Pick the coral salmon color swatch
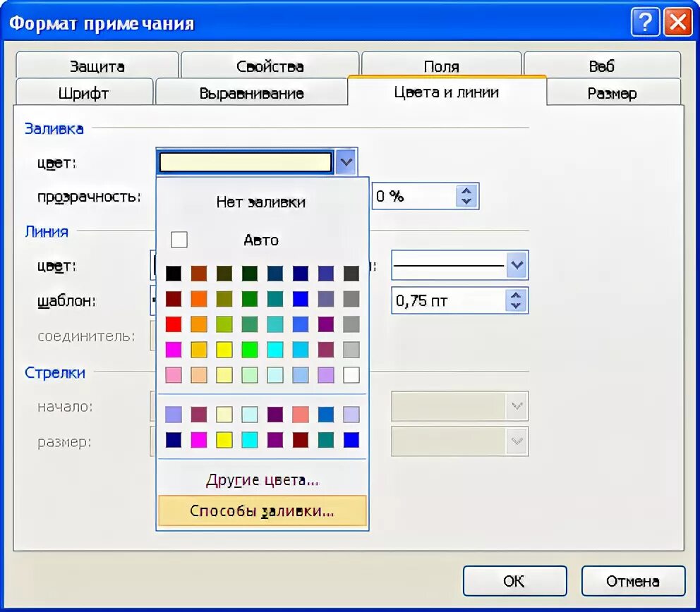700x612 pixels. [x=301, y=415]
